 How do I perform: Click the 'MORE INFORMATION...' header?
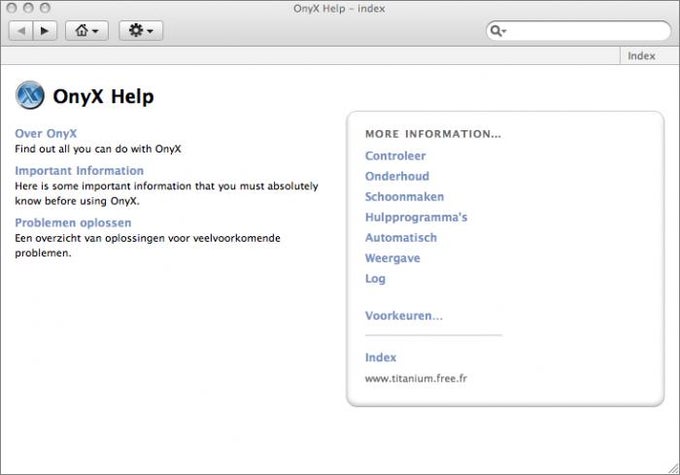(x=433, y=134)
